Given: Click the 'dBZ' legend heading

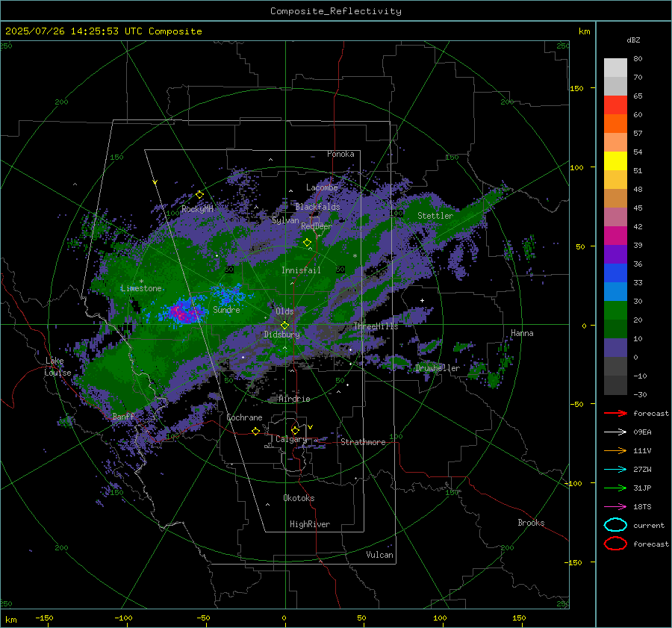Looking at the screenshot, I should [633, 40].
